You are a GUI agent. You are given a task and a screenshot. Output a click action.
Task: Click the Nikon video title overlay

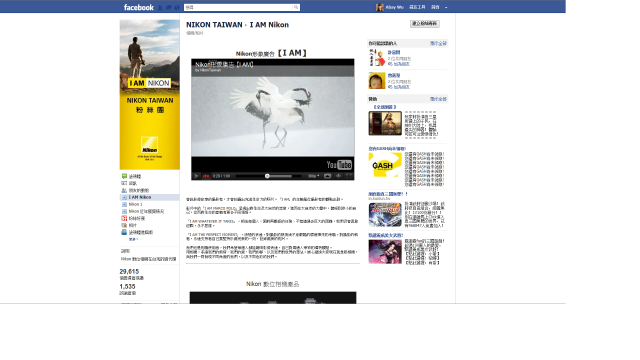point(224,64)
